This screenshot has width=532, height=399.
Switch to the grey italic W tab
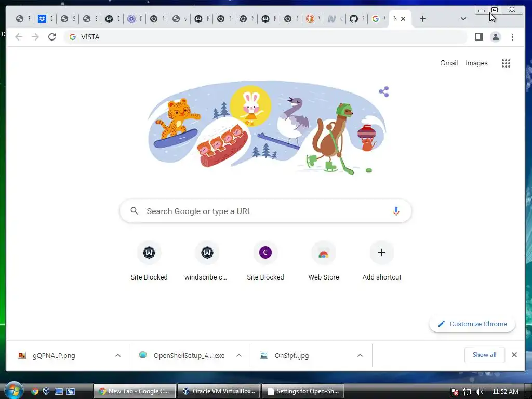pos(335,19)
